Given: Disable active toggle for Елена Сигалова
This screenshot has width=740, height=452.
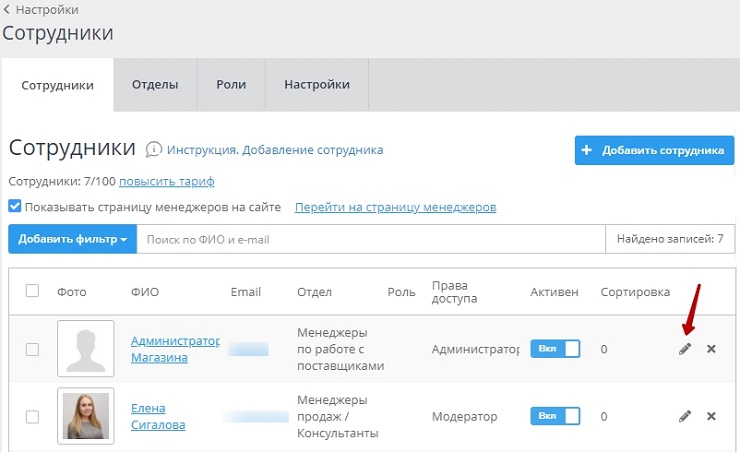Looking at the screenshot, I should point(555,416).
